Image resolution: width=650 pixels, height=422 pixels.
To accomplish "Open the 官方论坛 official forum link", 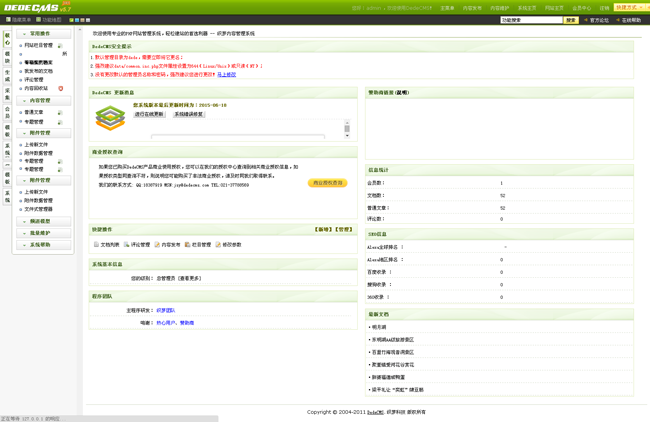I will pos(597,20).
